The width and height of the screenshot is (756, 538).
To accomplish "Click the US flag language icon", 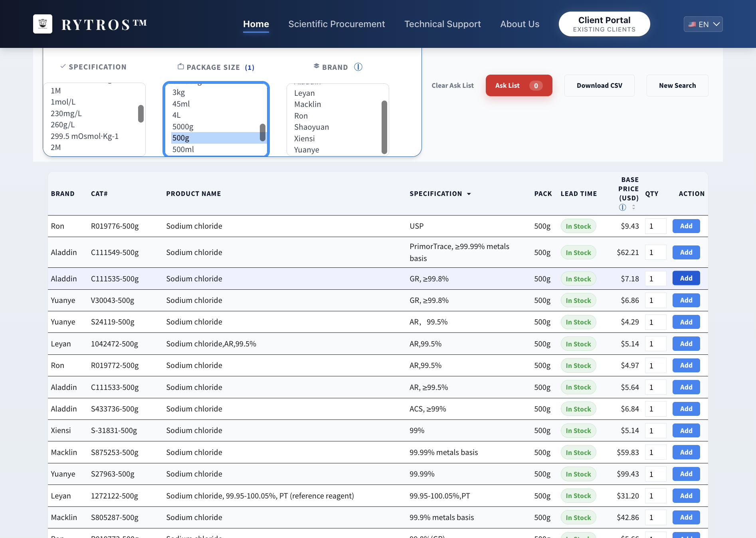I will (x=692, y=24).
